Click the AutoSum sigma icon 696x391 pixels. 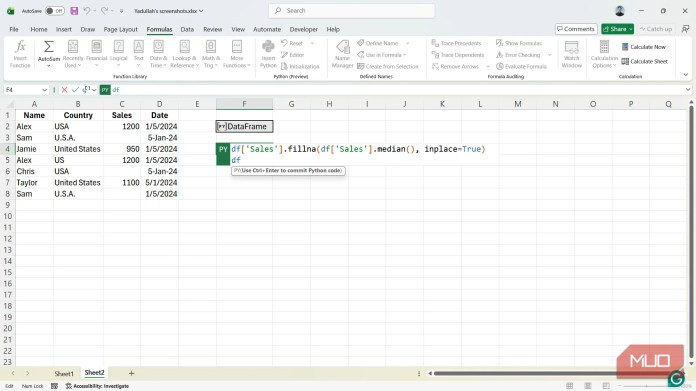click(x=49, y=46)
